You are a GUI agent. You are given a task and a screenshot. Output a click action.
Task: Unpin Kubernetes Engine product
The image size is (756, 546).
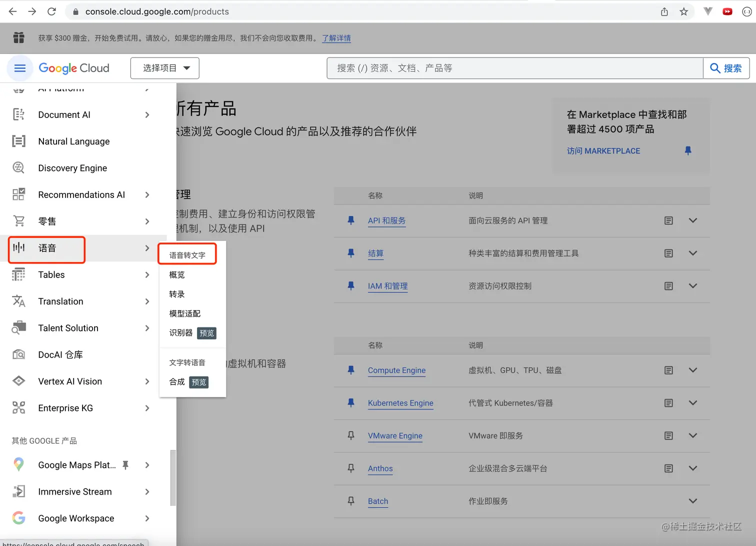click(x=351, y=403)
